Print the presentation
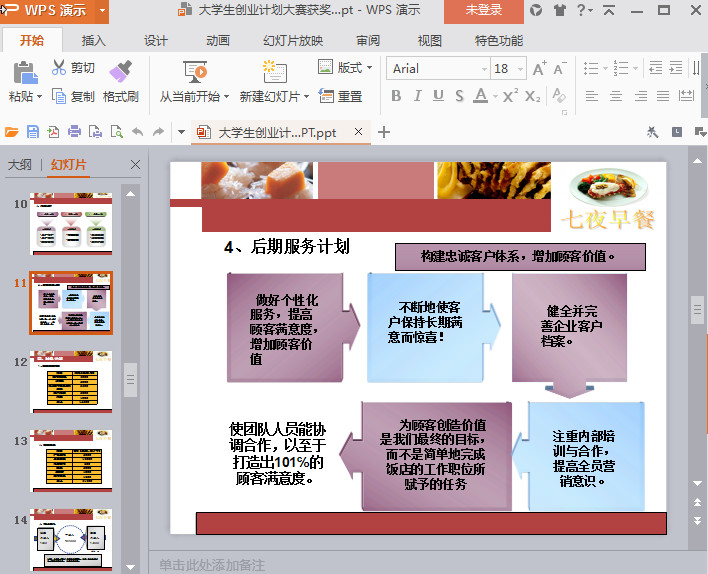This screenshot has width=708, height=574. (74, 132)
